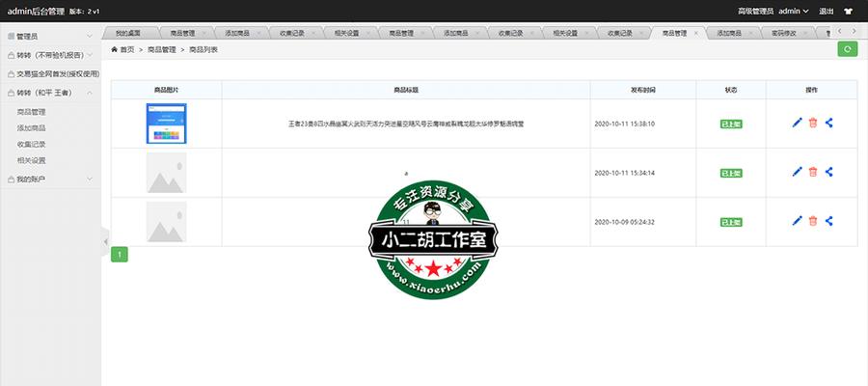
Task: Click the admin后台管理 title
Action: point(36,11)
